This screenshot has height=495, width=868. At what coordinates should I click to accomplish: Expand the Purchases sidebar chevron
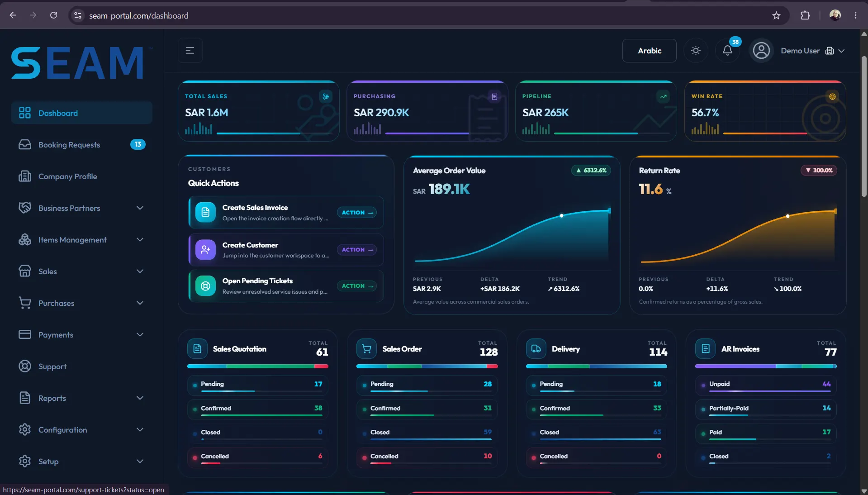click(140, 303)
